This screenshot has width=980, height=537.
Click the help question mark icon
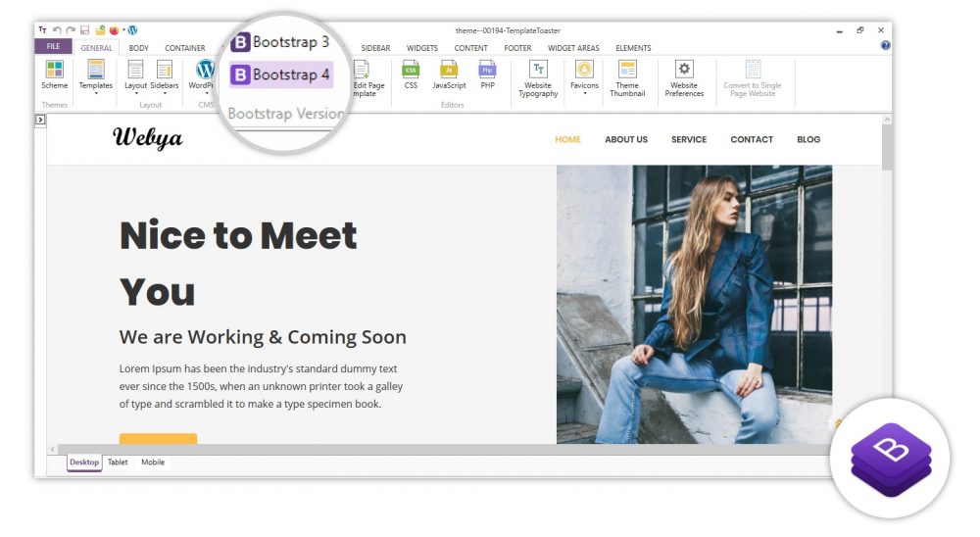tap(886, 45)
